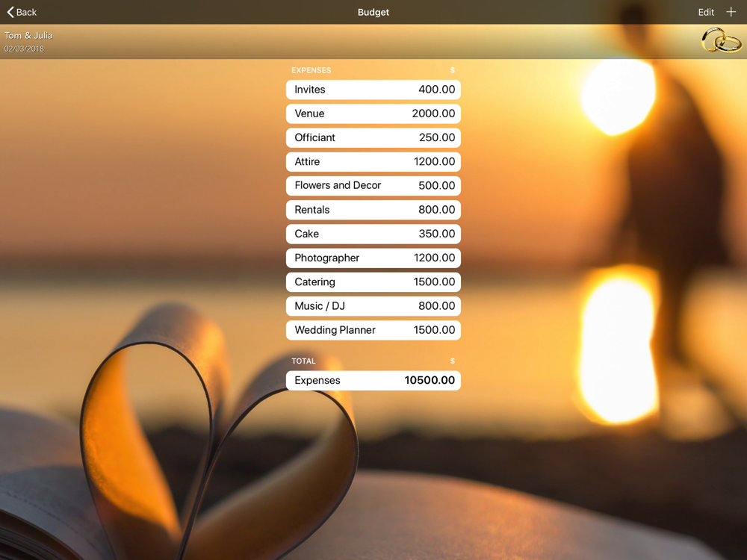Click the Officiant amount 250.00

(437, 137)
